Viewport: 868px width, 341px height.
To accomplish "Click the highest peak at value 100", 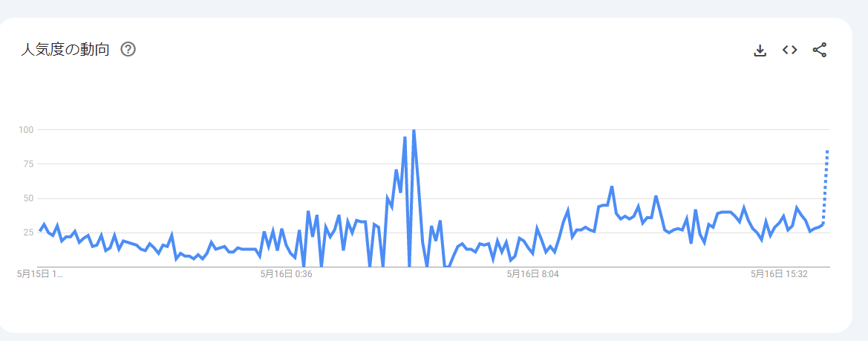I will (414, 130).
